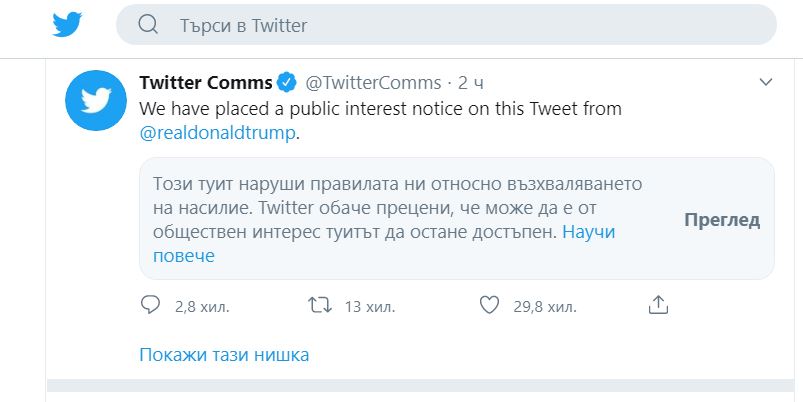The image size is (803, 402).
Task: Expand the tweet options chevron
Action: point(766,82)
